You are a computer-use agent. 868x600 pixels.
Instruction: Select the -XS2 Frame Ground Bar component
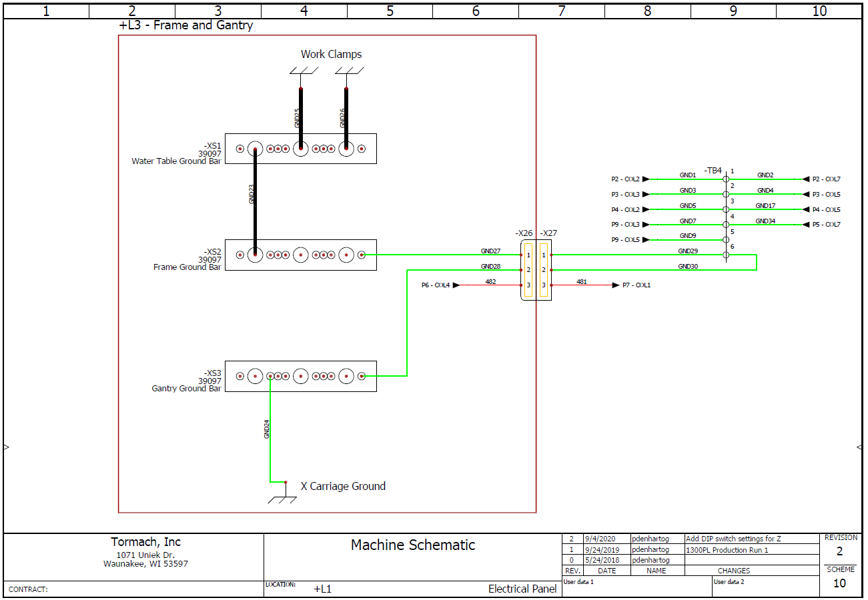(x=300, y=255)
